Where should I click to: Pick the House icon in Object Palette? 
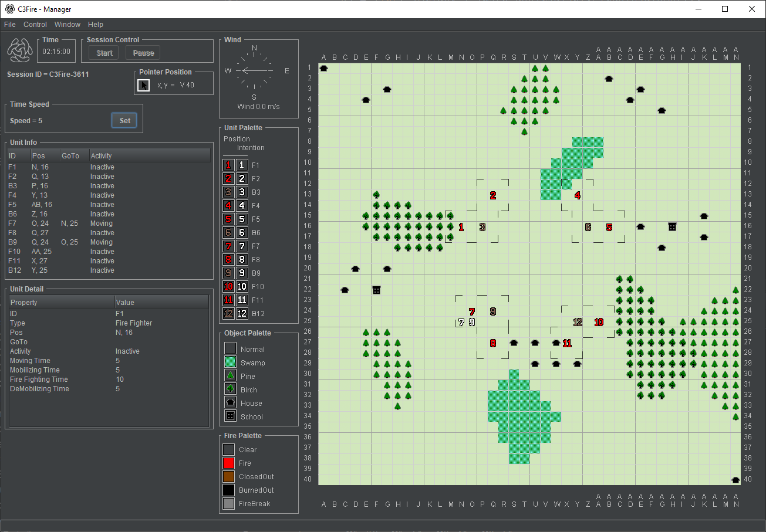coord(231,403)
